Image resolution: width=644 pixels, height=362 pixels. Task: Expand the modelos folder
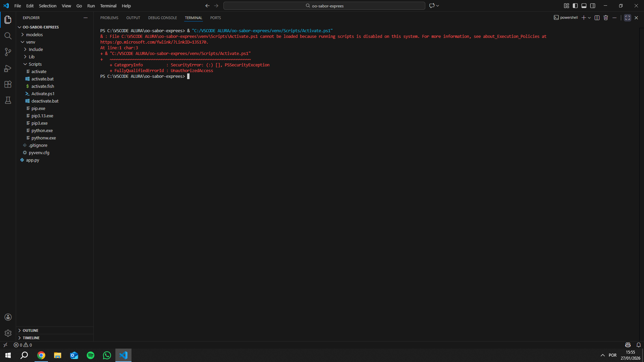click(34, 35)
